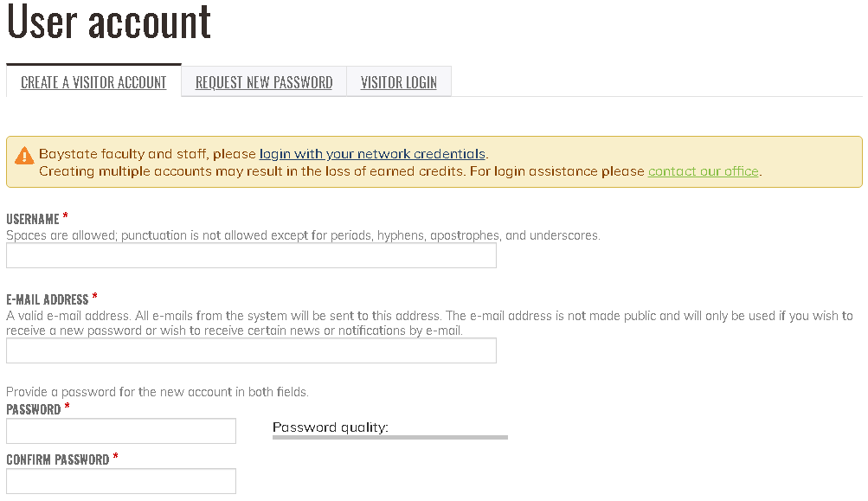Select the Password input box
This screenshot has height=501, width=868.
(x=121, y=431)
